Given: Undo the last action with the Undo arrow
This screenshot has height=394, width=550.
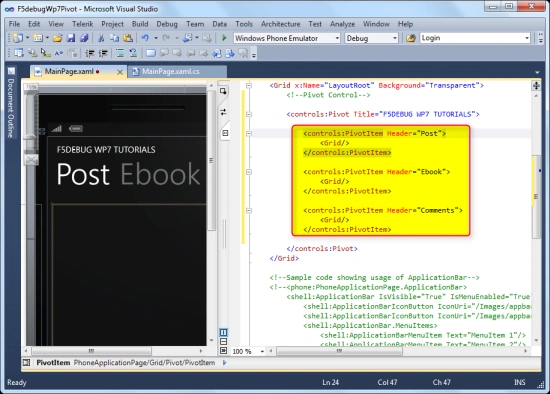Looking at the screenshot, I should coord(145,38).
